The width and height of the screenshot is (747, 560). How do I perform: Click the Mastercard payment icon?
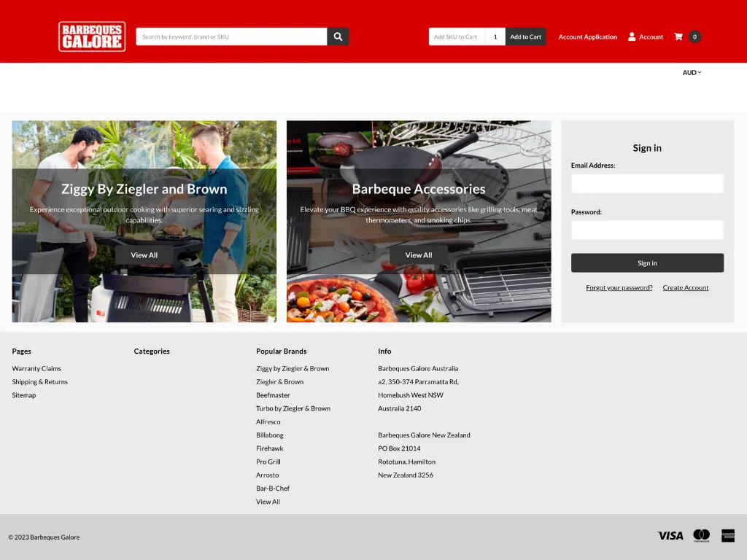click(x=701, y=535)
